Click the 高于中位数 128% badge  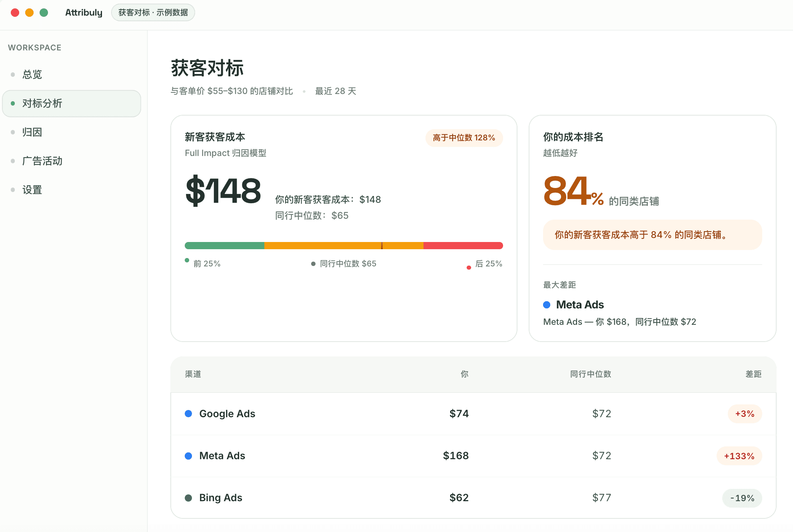click(464, 138)
